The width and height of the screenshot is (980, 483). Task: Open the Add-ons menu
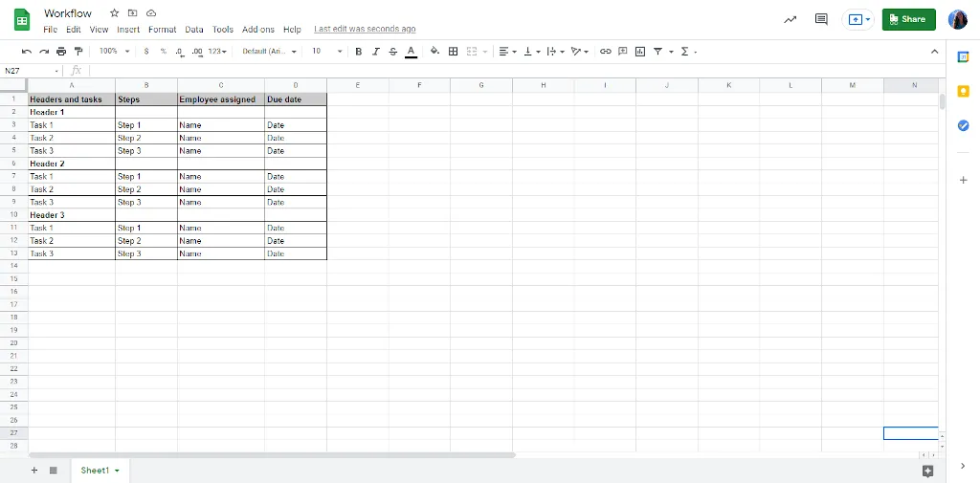pos(258,30)
